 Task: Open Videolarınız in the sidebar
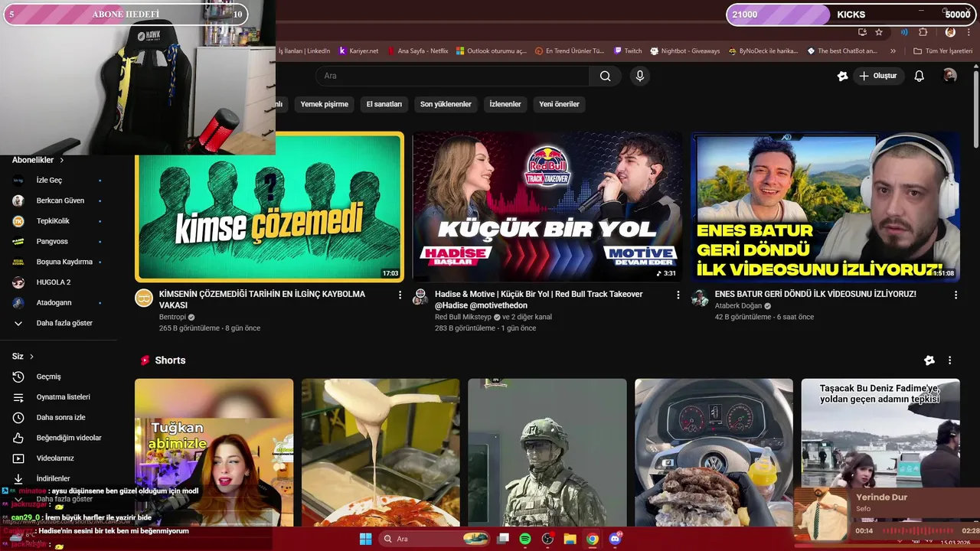(58, 458)
